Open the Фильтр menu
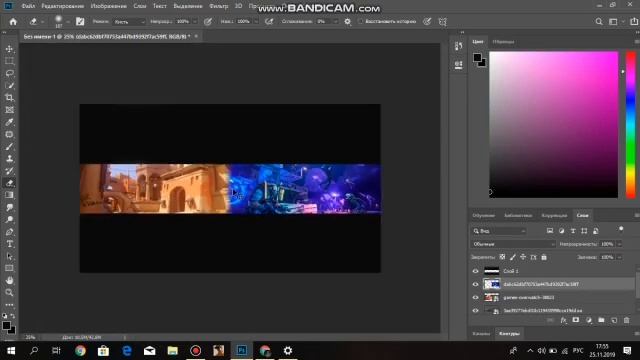The width and height of the screenshot is (640, 360). coord(218,6)
